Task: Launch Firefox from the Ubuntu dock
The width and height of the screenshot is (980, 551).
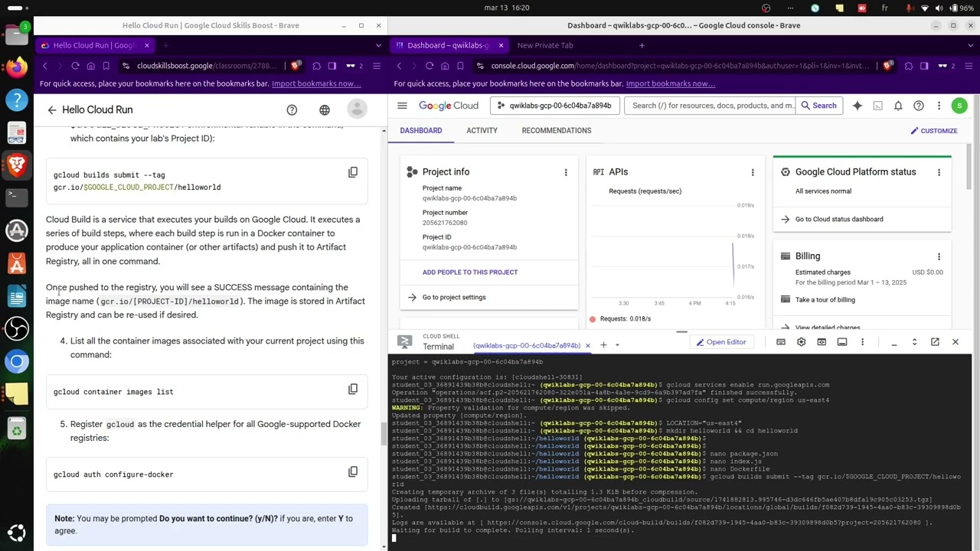Action: click(x=17, y=67)
